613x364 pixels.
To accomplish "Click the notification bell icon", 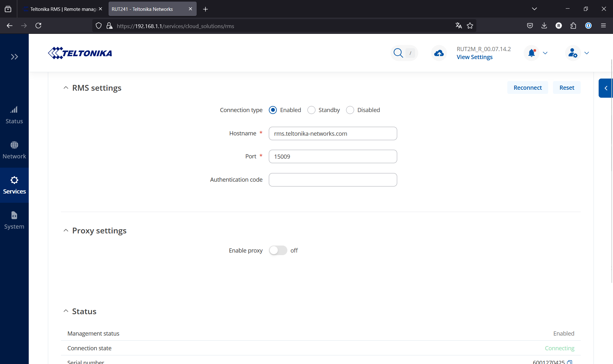I will click(532, 53).
